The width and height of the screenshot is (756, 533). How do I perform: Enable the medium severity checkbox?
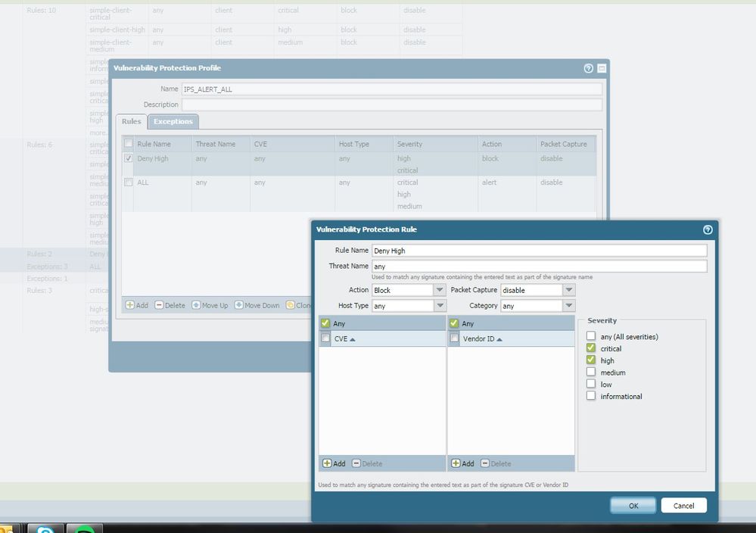pos(591,372)
